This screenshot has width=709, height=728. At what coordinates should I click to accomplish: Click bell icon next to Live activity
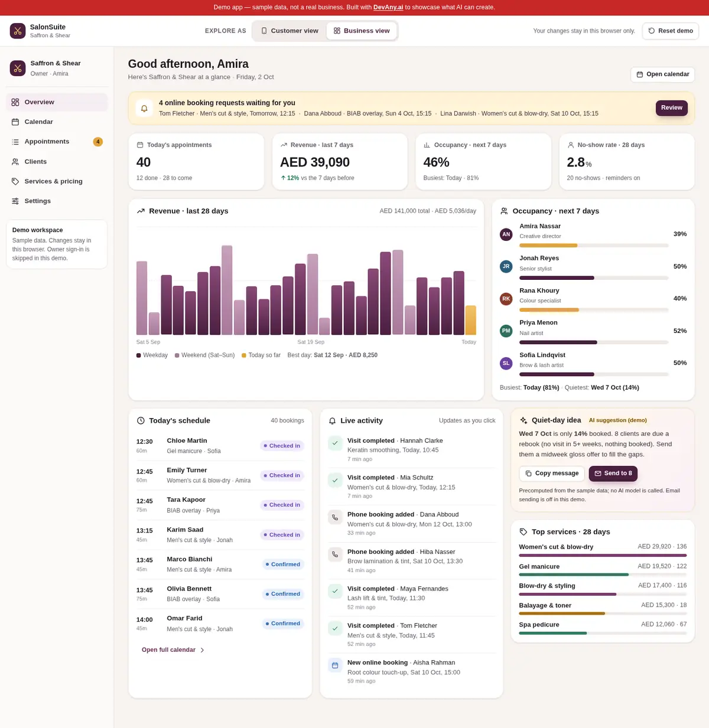tap(332, 421)
